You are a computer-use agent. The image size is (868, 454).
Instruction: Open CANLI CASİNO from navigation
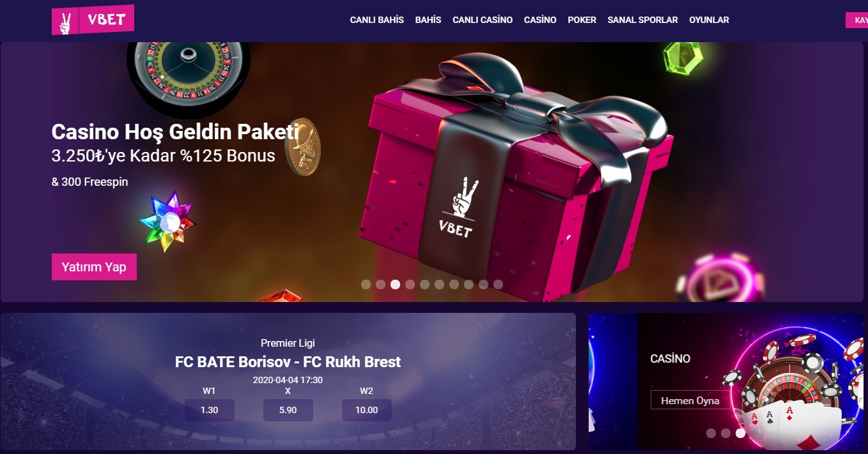coord(483,20)
